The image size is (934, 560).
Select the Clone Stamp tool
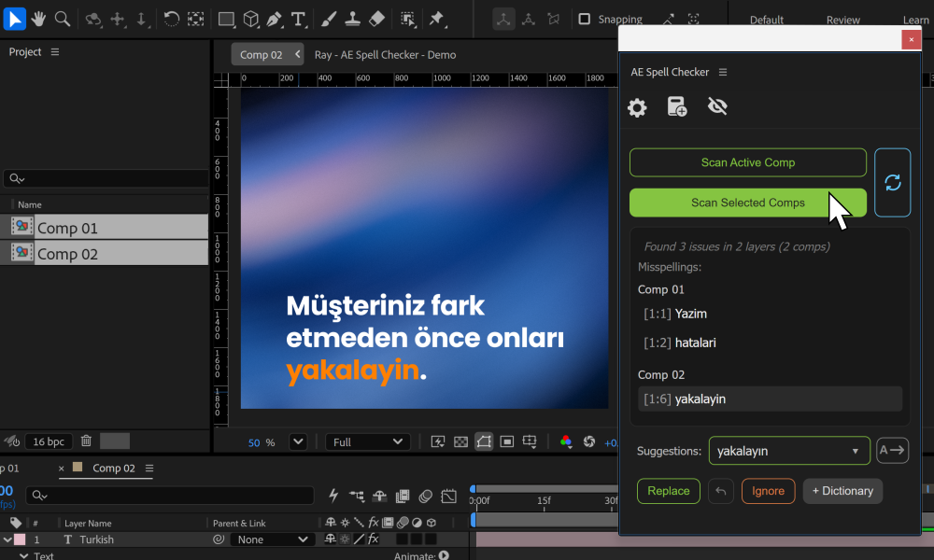353,19
